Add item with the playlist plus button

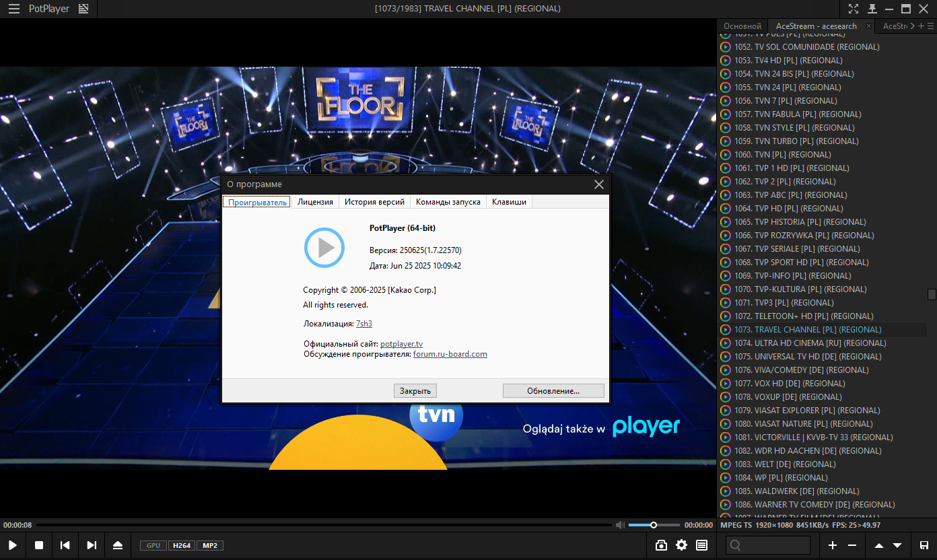point(833,545)
